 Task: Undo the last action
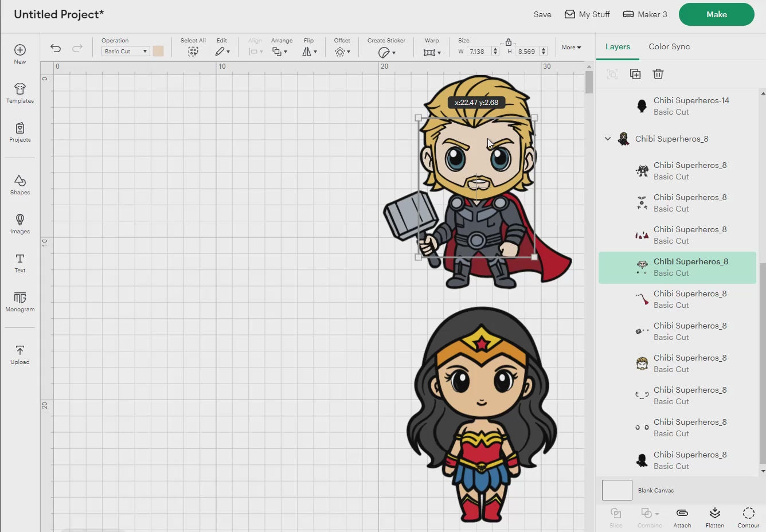[x=56, y=48]
